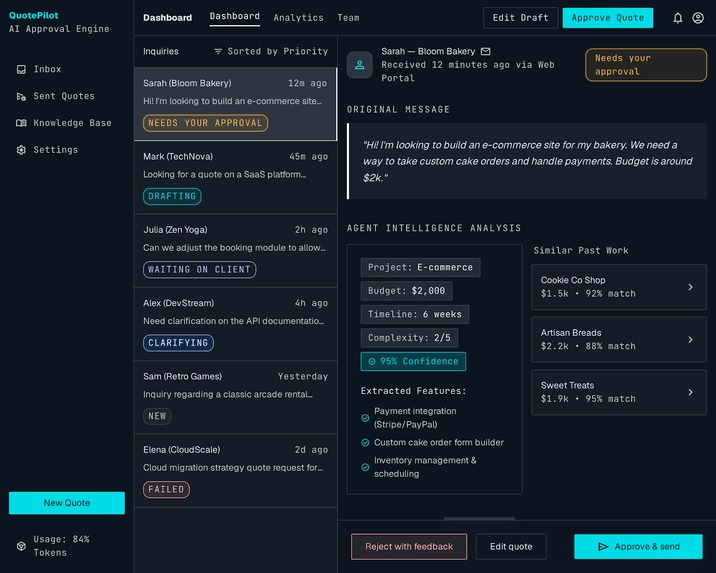
Task: Click the Needs your approval header badge
Action: [x=646, y=65]
